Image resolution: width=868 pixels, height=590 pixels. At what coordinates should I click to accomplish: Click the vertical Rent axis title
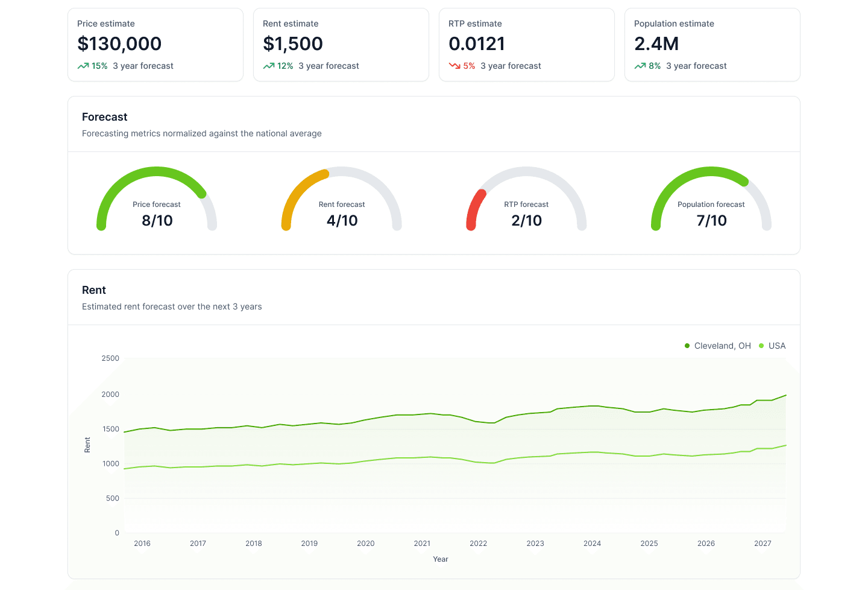point(87,445)
